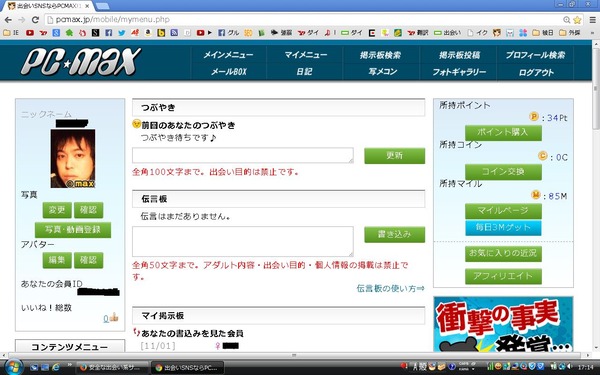The height and width of the screenshot is (375, 600).
Task: Open the 被日 bookmarks folder
Action: tap(543, 33)
